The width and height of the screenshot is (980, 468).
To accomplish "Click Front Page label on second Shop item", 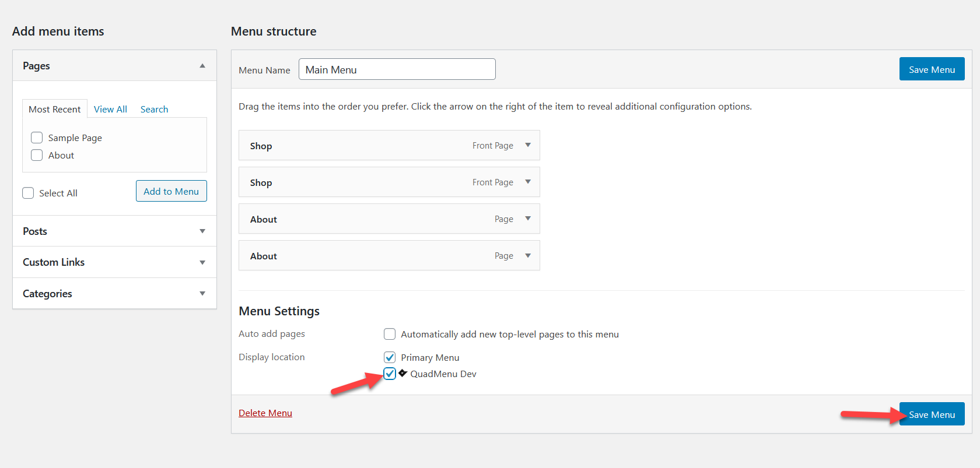I will coord(493,182).
